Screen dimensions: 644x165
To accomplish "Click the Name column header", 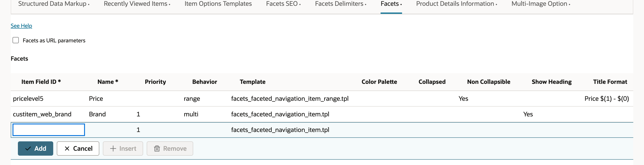I will pos(108,82).
